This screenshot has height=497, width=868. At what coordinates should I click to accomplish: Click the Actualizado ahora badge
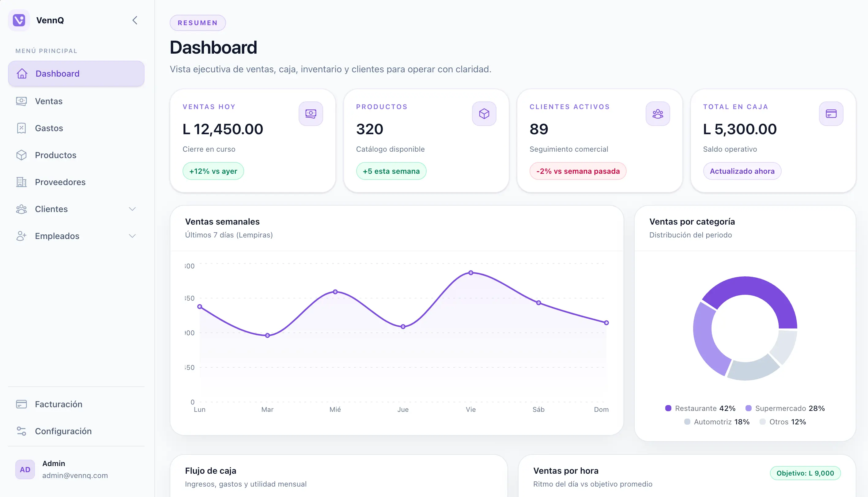[x=742, y=171]
